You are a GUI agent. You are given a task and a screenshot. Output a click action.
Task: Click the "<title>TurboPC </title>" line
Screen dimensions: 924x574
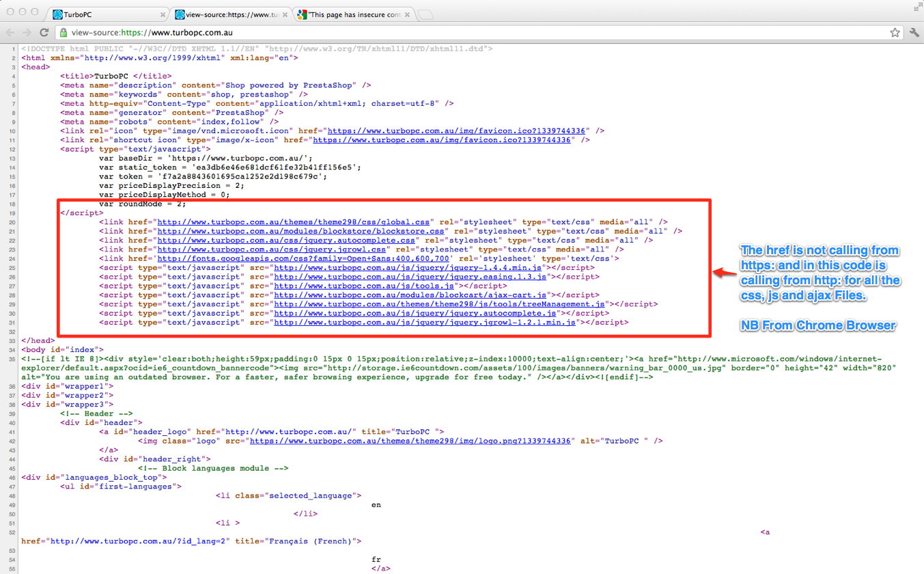pos(116,77)
